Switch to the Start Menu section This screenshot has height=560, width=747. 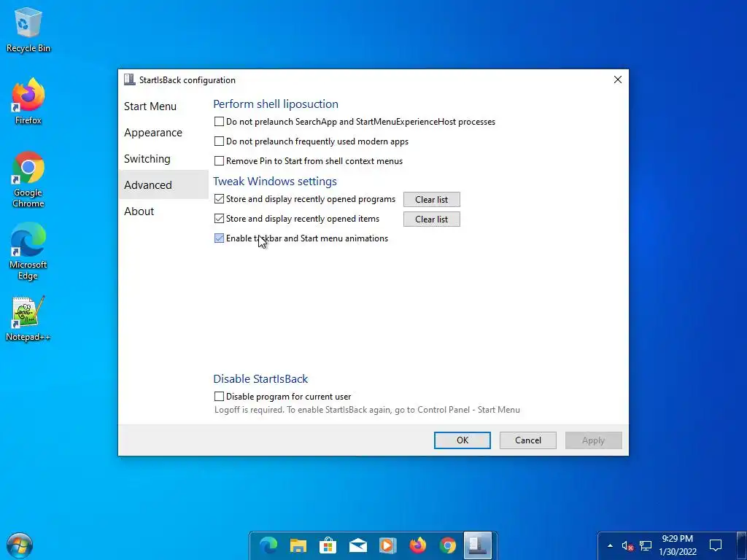click(x=163, y=106)
